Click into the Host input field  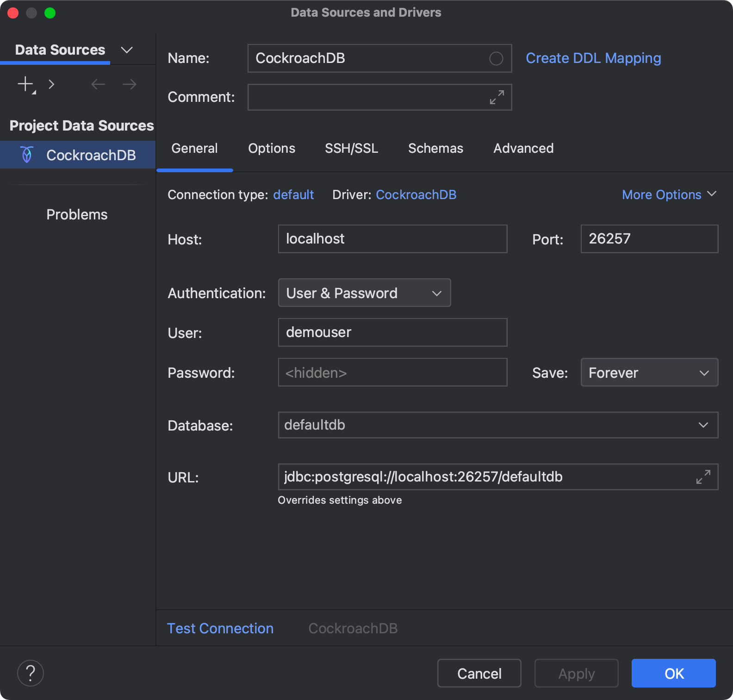pos(392,239)
